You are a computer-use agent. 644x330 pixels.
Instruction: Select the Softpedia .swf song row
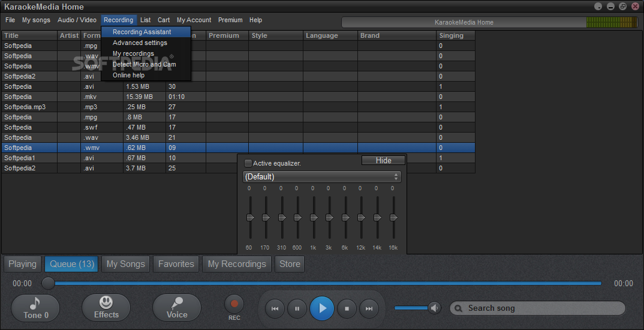(x=239, y=127)
